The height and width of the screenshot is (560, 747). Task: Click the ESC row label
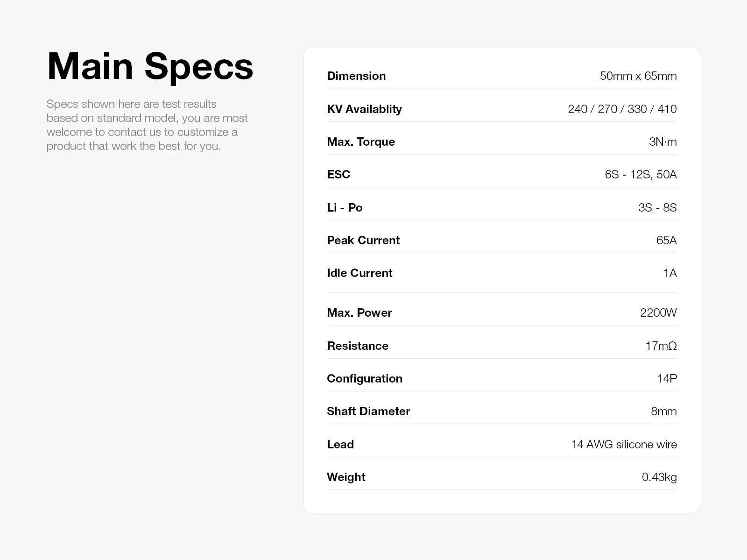click(338, 174)
